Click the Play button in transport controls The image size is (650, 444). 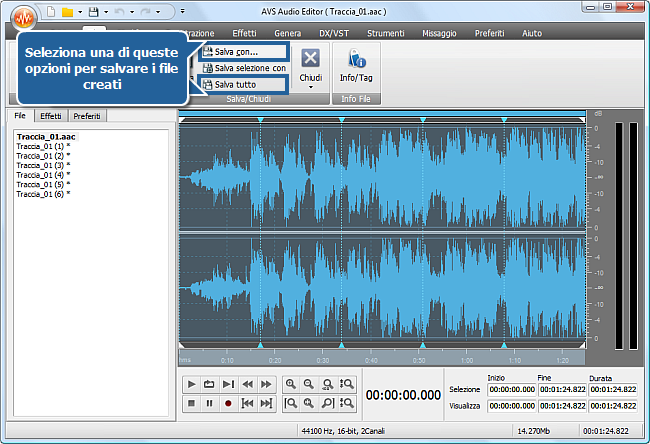(x=191, y=384)
